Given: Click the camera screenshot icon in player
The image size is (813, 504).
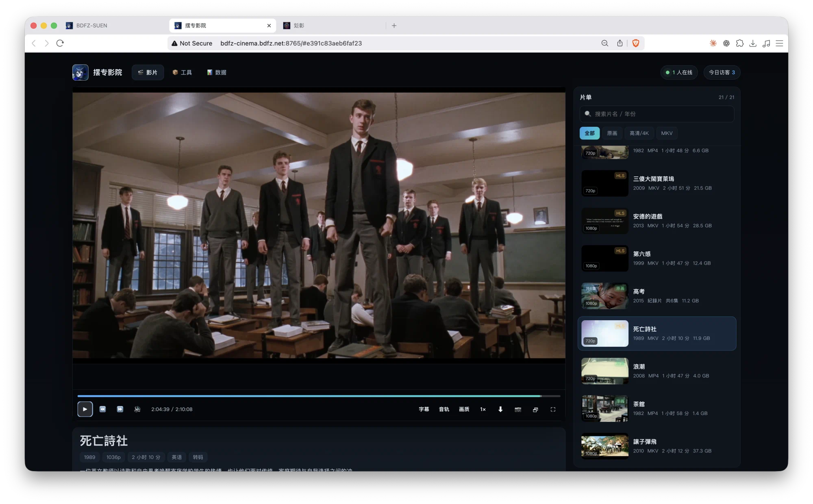Looking at the screenshot, I should point(518,409).
